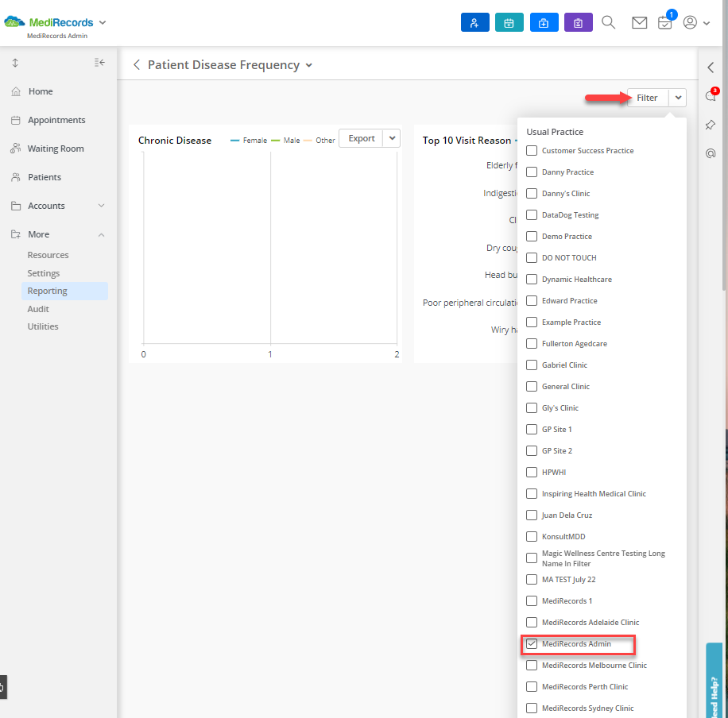Tick the KonsultMDD checkbox

[532, 537]
